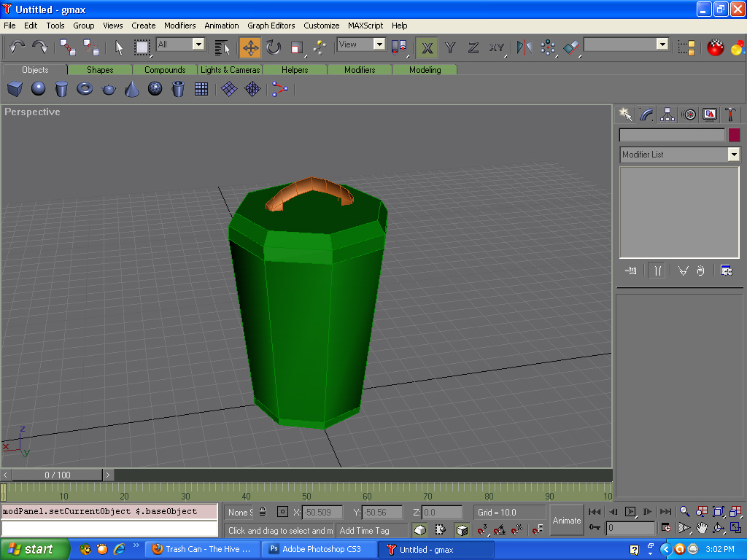Open the View coordinate system dropdown
Screen dimensions: 747x560
[x=361, y=44]
